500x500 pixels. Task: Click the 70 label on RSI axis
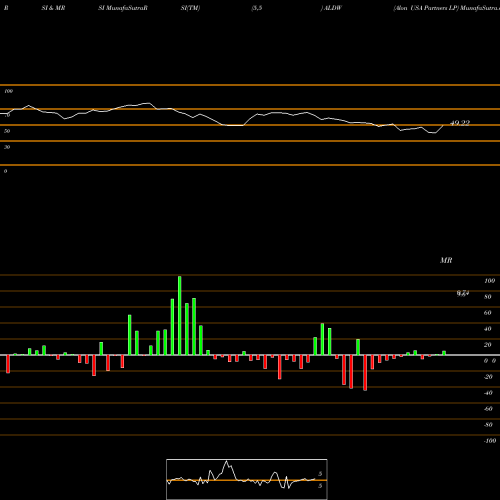7,115
